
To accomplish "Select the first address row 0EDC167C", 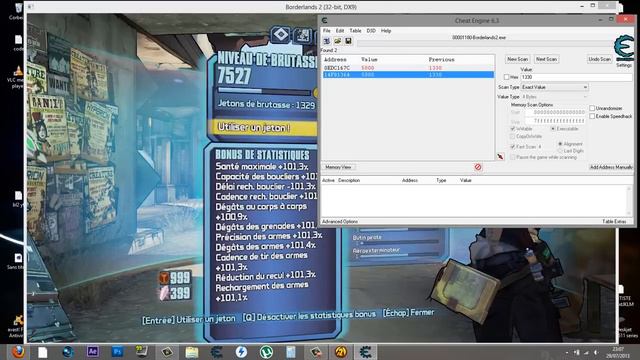I will 408,68.
